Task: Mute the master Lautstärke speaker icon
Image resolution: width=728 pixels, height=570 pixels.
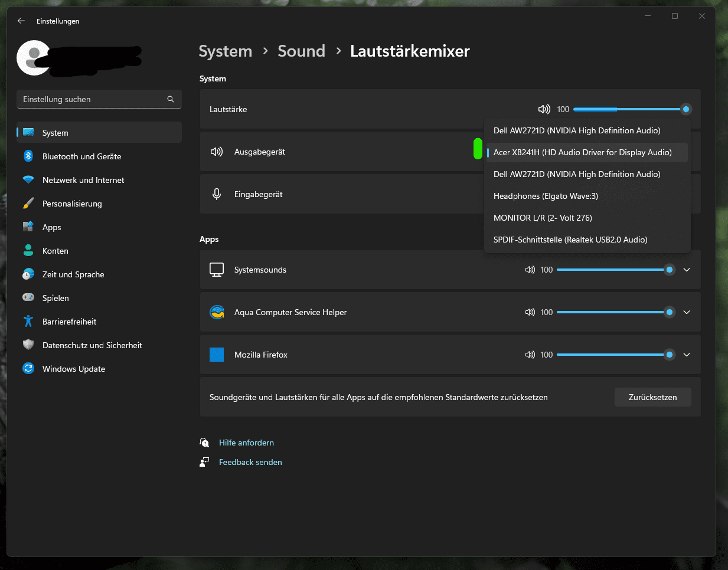Action: (x=544, y=109)
